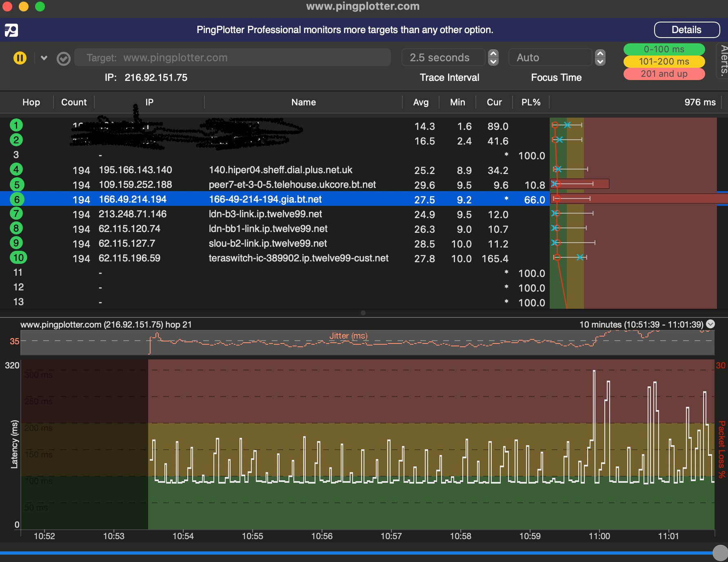Click the PingPlotter logo icon
The width and height of the screenshot is (728, 562).
click(x=11, y=30)
